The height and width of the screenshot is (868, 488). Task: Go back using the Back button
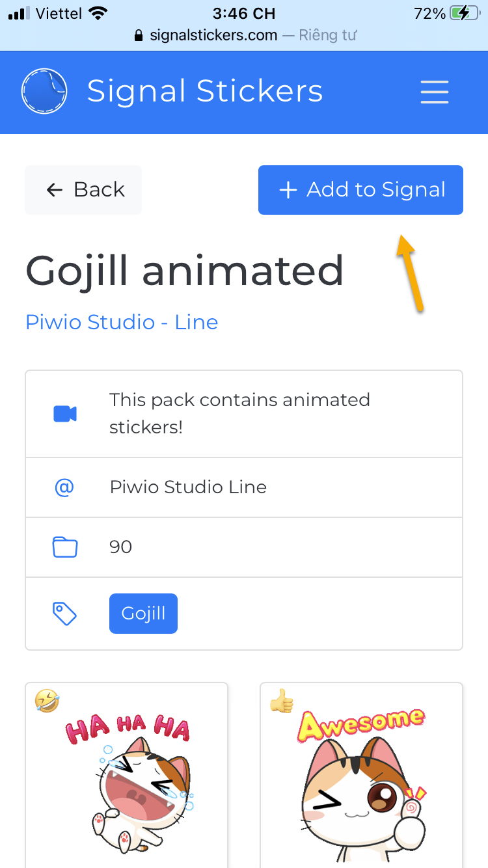83,190
